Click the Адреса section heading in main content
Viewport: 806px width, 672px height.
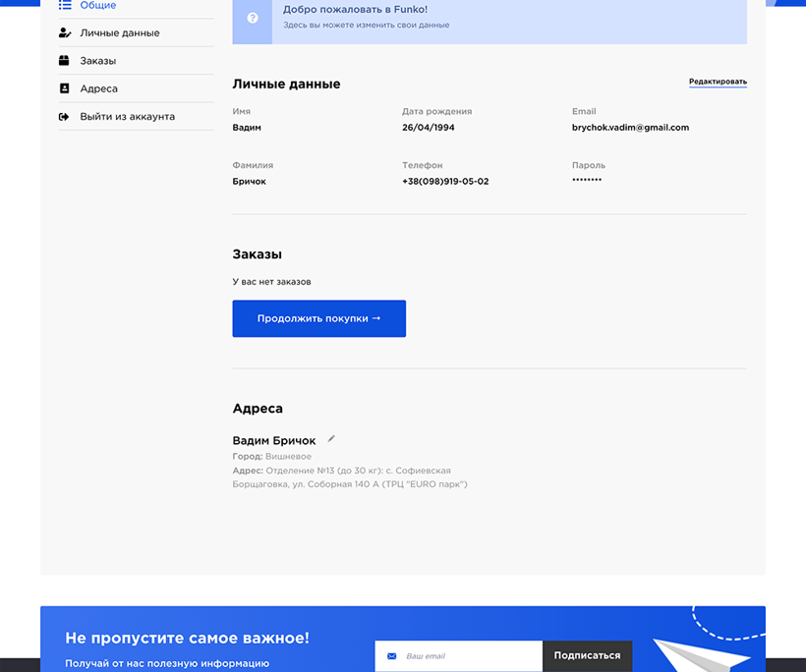click(258, 409)
